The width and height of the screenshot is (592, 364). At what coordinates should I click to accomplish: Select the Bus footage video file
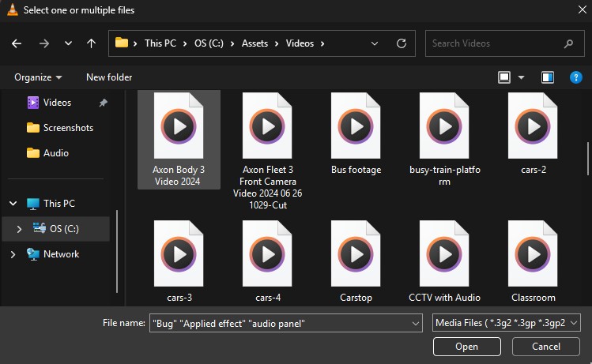click(x=356, y=134)
